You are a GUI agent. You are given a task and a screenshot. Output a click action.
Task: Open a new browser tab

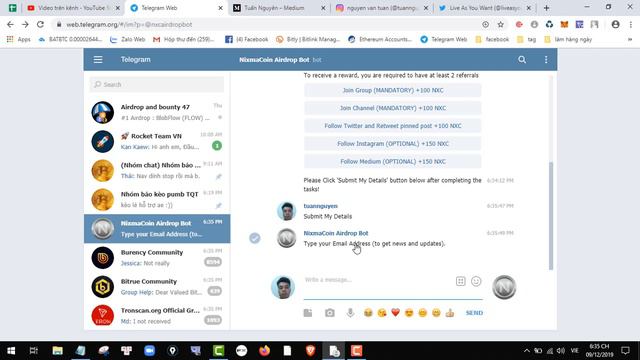coord(546,8)
